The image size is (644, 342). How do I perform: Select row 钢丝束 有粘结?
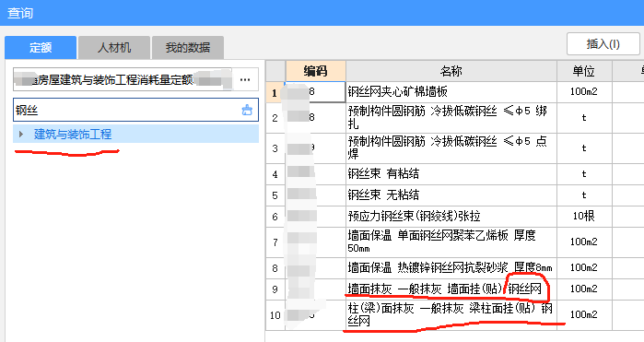coord(451,174)
